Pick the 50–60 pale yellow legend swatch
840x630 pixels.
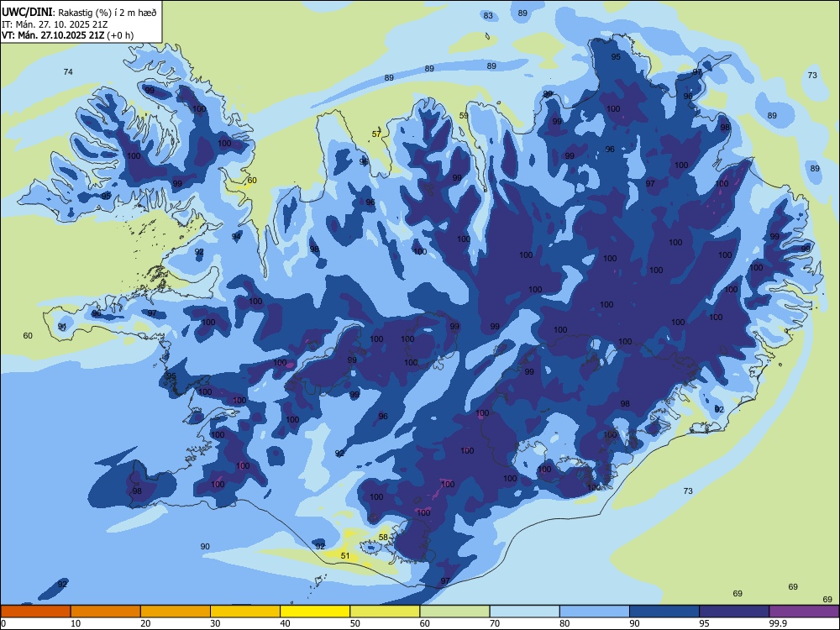(385, 612)
